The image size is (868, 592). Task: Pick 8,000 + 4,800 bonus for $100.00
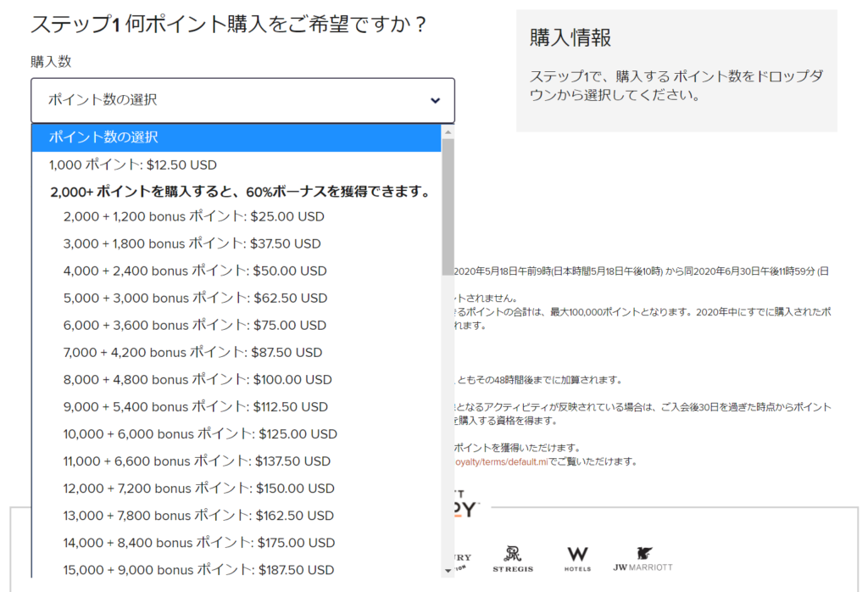198,379
